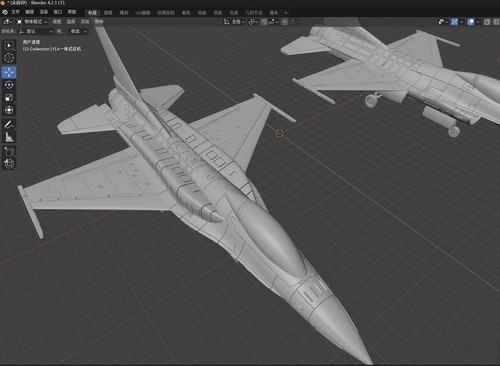
Task: Select the bottom toolbar tool under Add Cube
Action: [9, 164]
